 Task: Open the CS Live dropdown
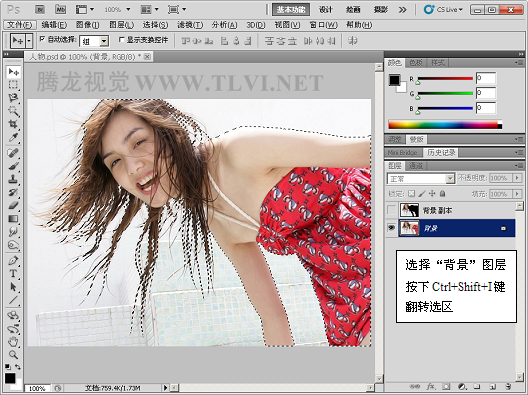[x=443, y=9]
